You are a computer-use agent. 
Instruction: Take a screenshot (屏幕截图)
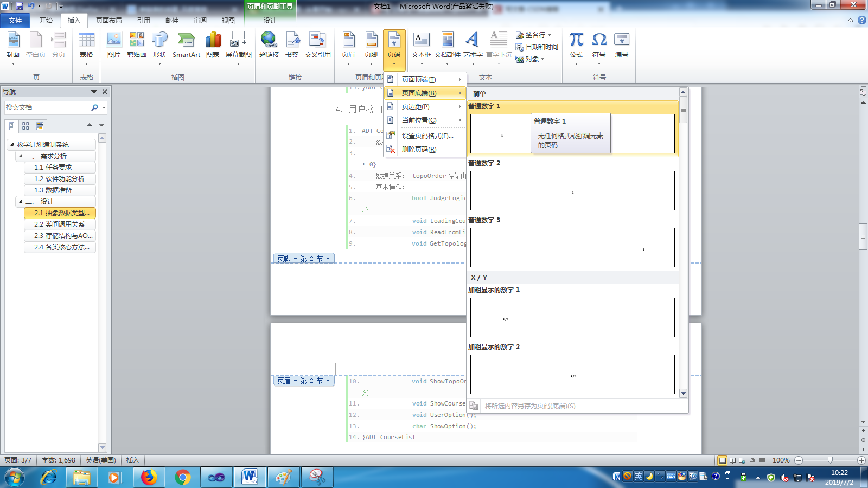239,48
